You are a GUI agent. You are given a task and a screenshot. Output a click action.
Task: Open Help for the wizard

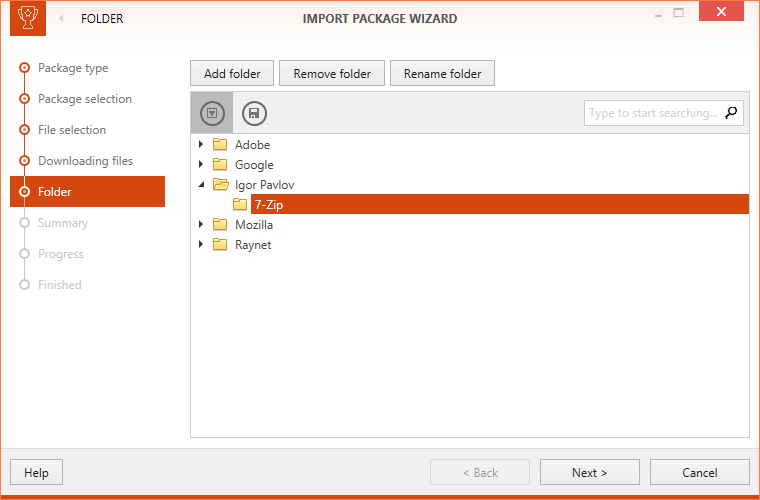(x=36, y=472)
